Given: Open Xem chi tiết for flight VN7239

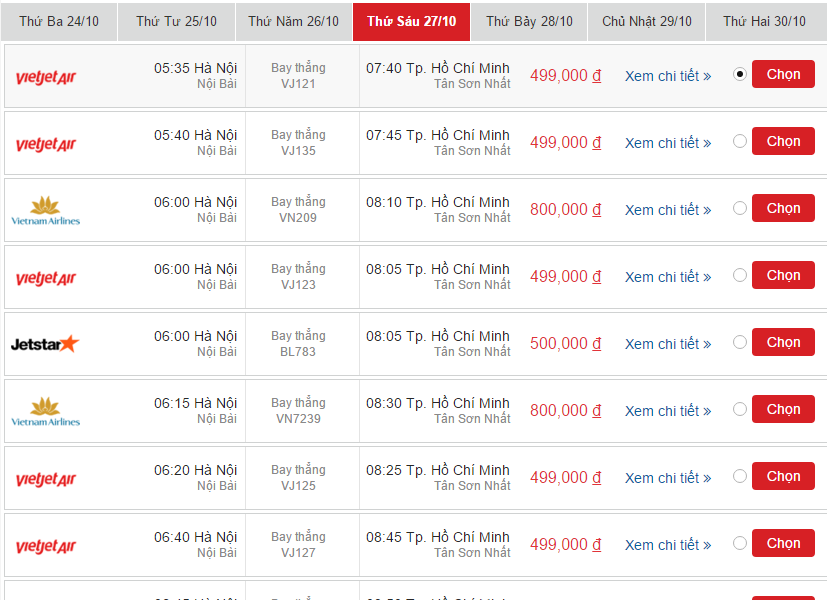Looking at the screenshot, I should (668, 411).
